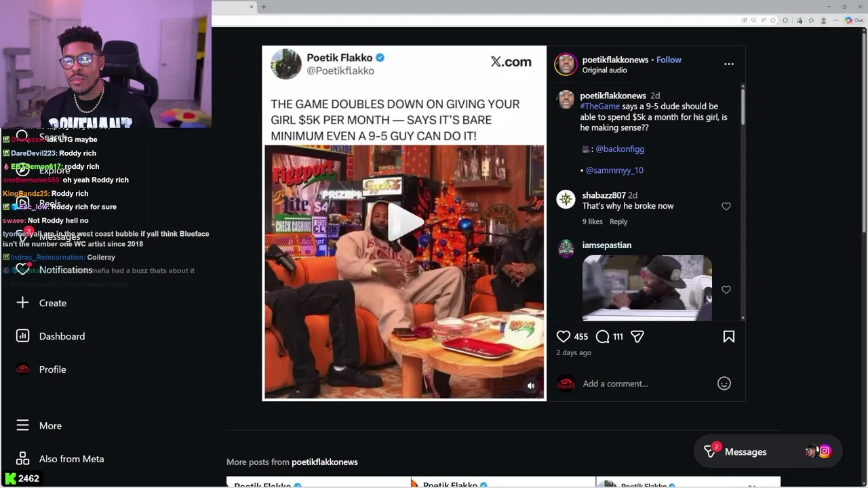Click DareDevil223 in stream chat
868x488 pixels.
click(33, 153)
